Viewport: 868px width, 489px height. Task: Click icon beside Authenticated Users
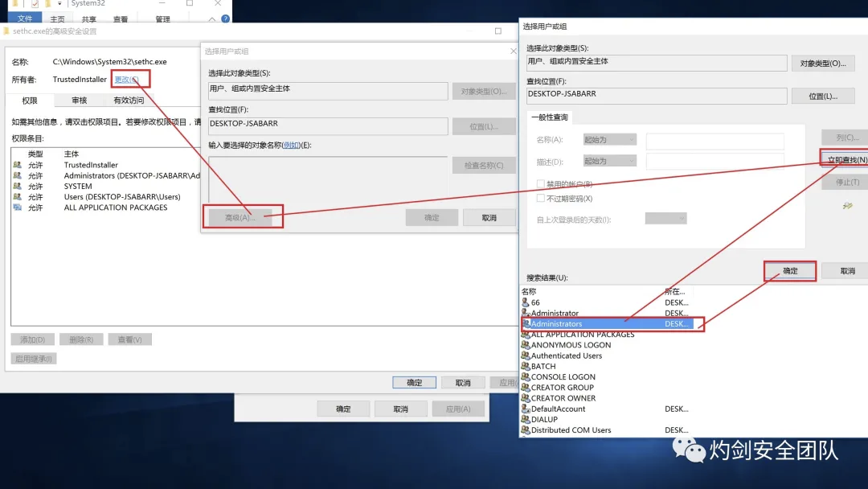click(x=526, y=355)
